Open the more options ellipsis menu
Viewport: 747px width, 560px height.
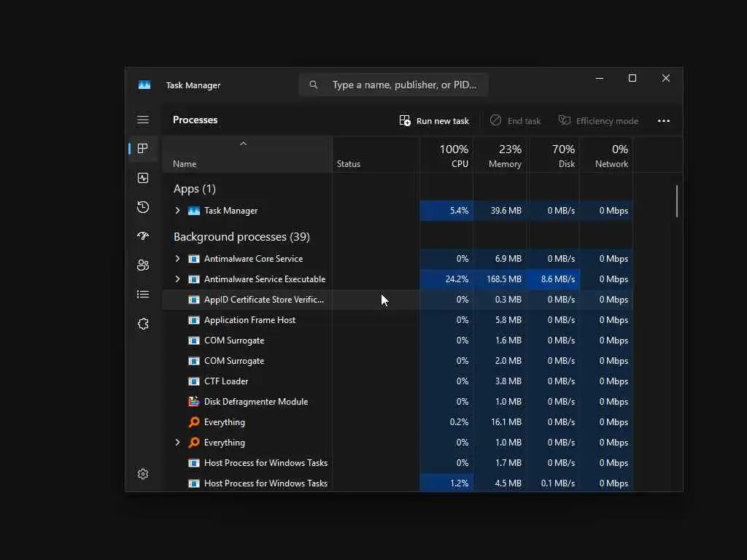(x=664, y=120)
